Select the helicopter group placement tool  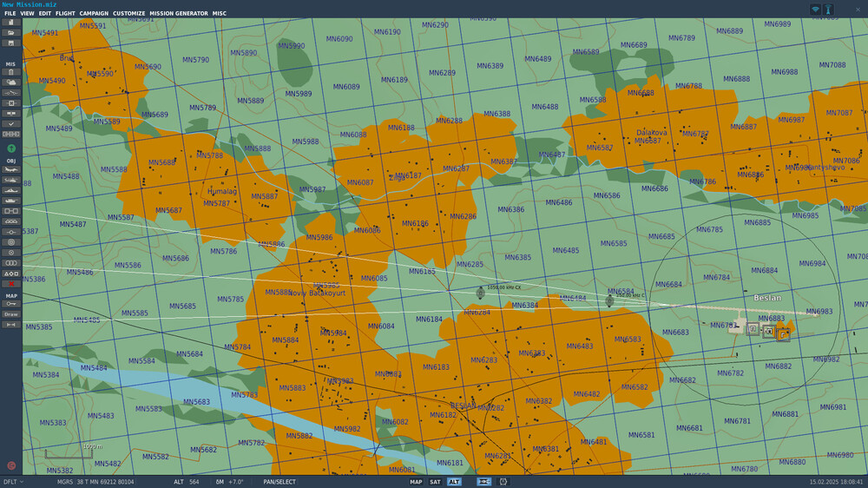[11, 180]
